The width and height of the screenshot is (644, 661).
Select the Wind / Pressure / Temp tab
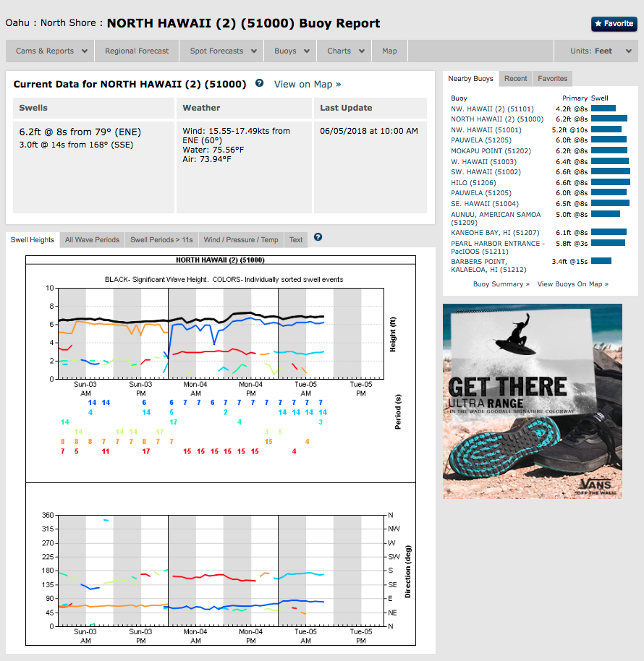click(x=240, y=239)
